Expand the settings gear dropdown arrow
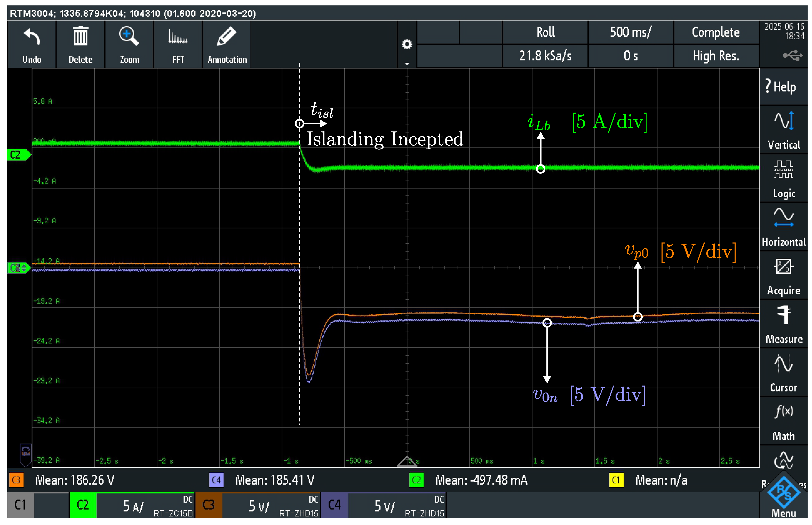The height and width of the screenshot is (525, 812). tap(407, 64)
